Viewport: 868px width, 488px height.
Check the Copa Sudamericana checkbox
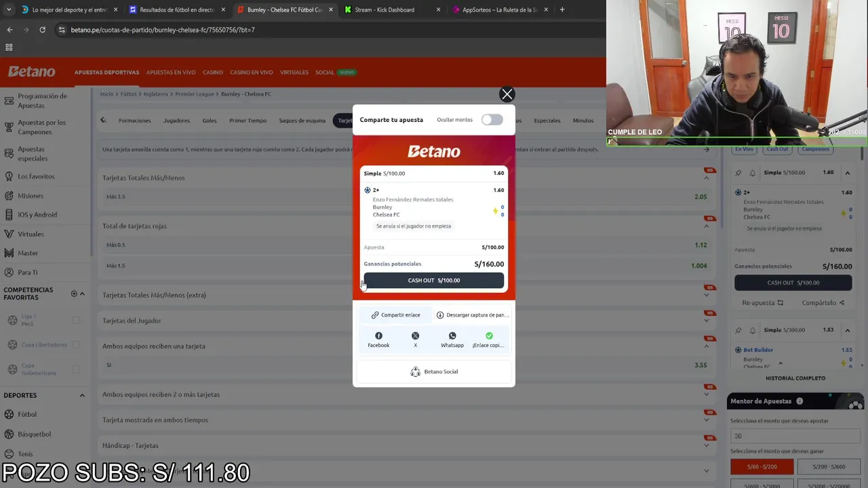pyautogui.click(x=76, y=369)
